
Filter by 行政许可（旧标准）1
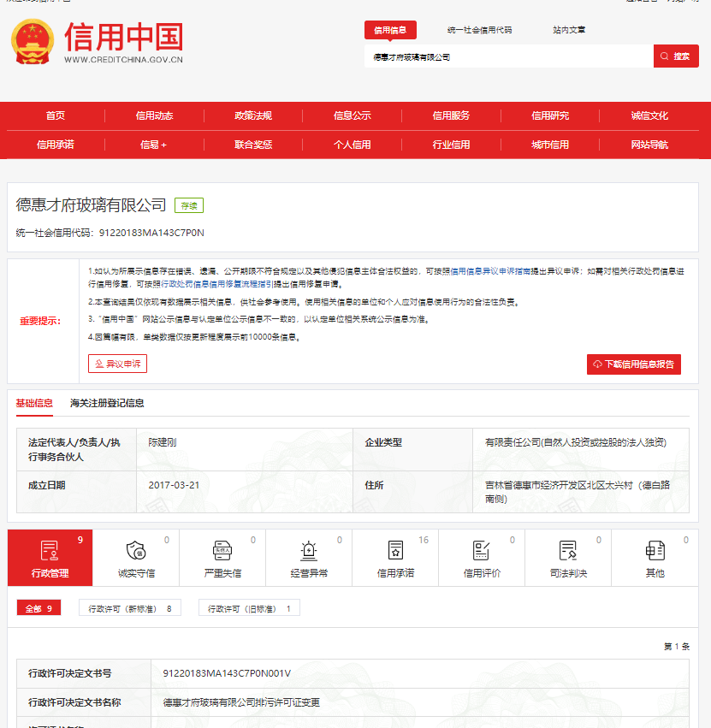249,608
